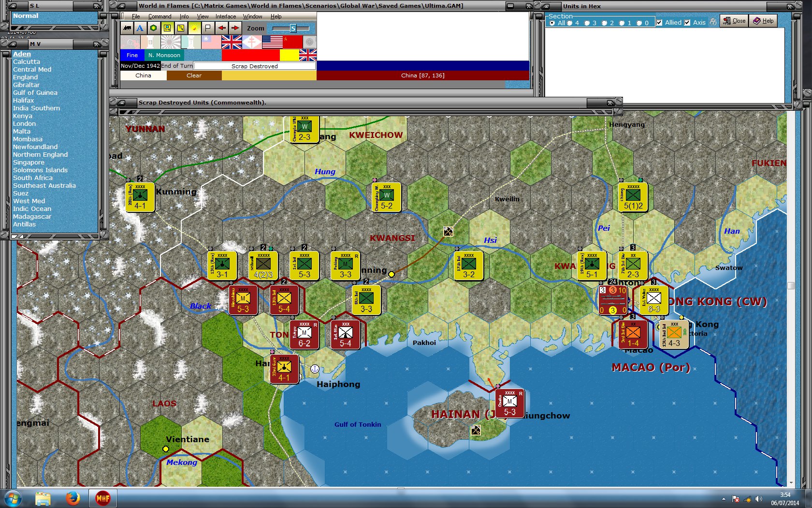The width and height of the screenshot is (812, 508).
Task: Click the Scrap Destroyed phase field
Action: tap(254, 66)
